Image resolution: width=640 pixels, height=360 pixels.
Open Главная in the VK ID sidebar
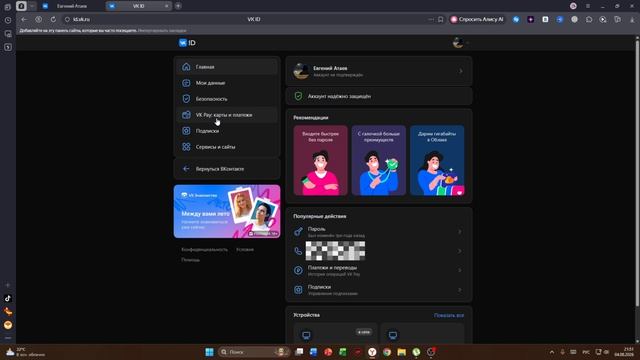[x=227, y=67]
